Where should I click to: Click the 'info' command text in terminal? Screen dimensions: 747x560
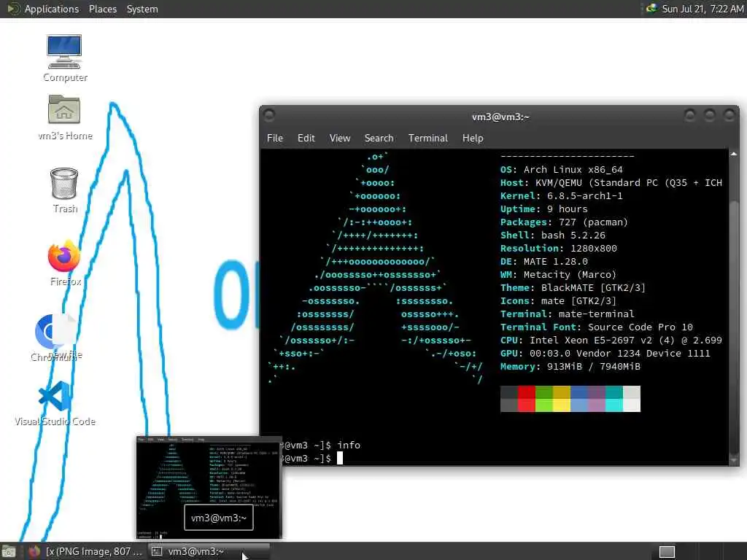point(349,445)
